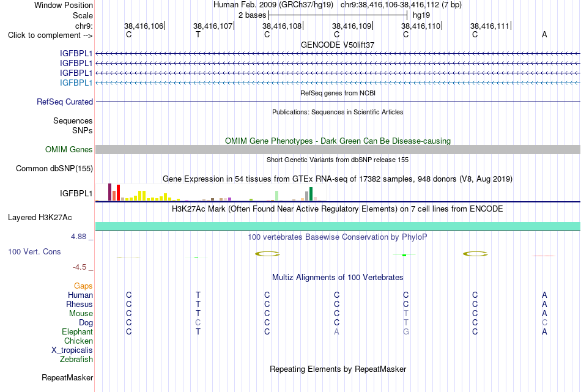Click the 'Click to complement -->' label
Viewport: 581px width, 392px height.
click(x=50, y=35)
